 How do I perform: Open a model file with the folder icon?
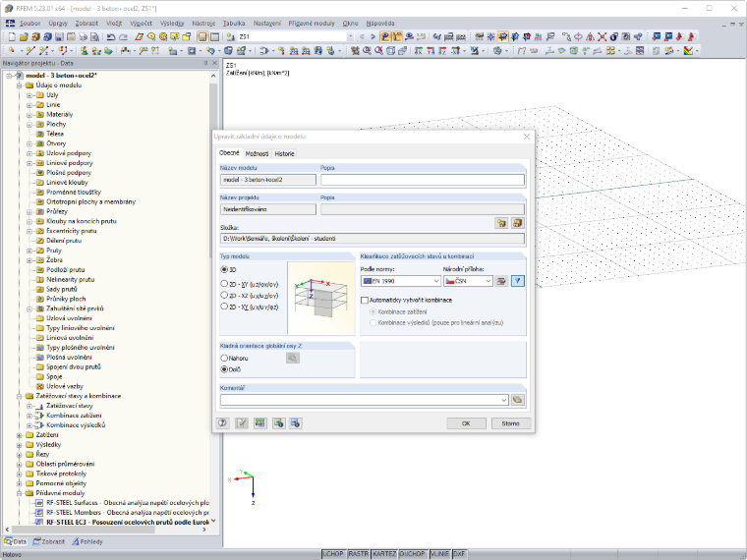tap(24, 36)
